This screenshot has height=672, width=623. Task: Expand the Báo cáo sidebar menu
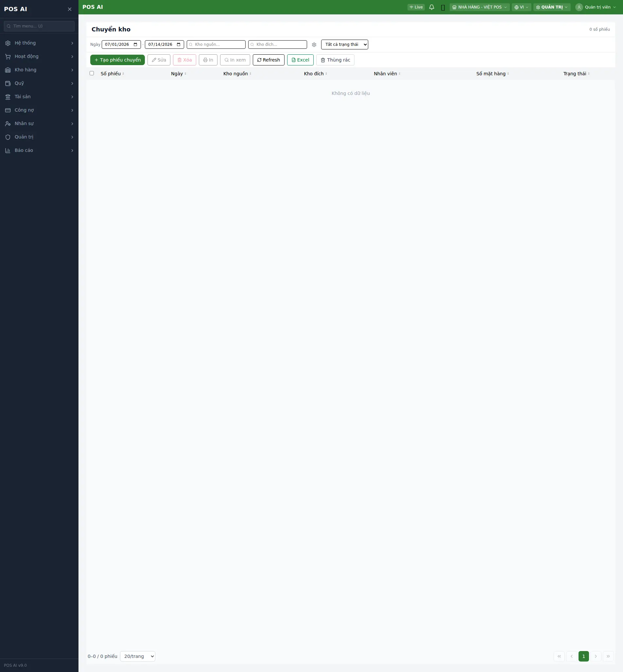(39, 151)
